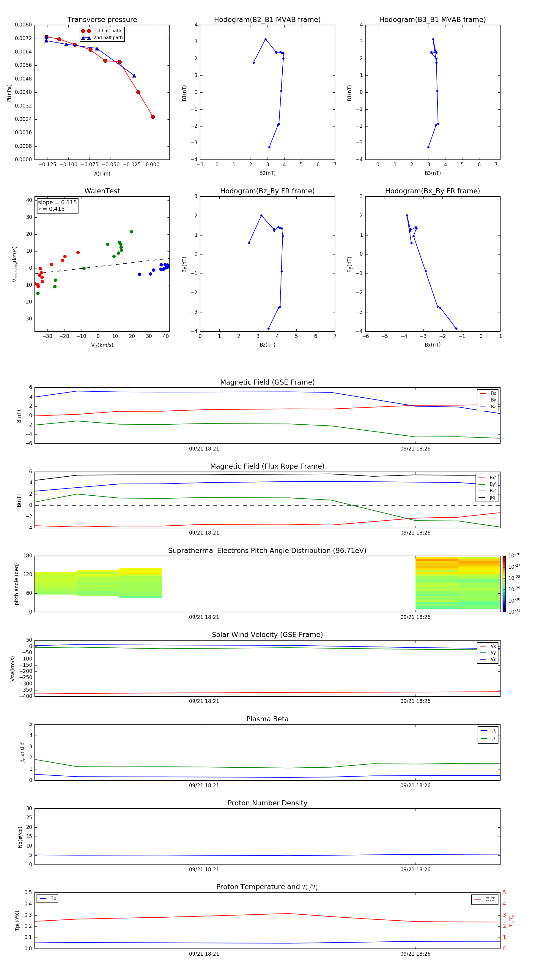The image size is (535, 980).
Task: Click '09/21 18:21' tick under GSE magnetic field
Action: click(204, 449)
